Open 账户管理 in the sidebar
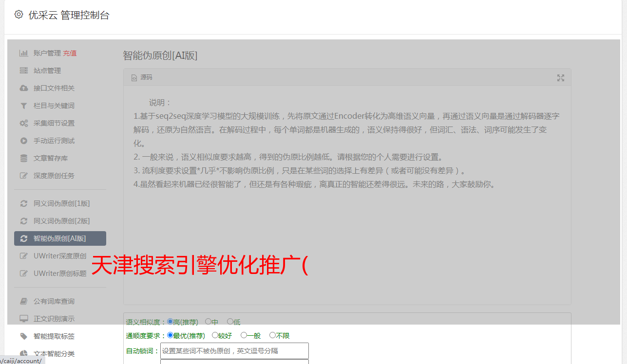 point(47,53)
